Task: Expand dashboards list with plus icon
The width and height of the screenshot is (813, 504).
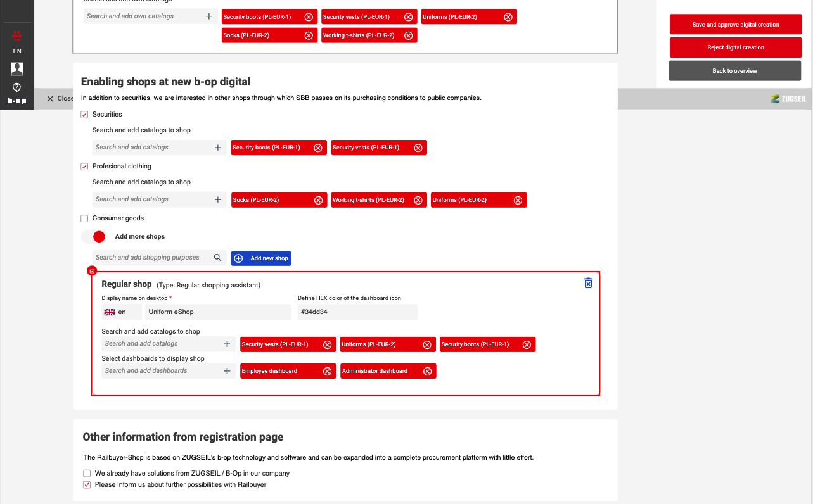Action: pyautogui.click(x=227, y=371)
